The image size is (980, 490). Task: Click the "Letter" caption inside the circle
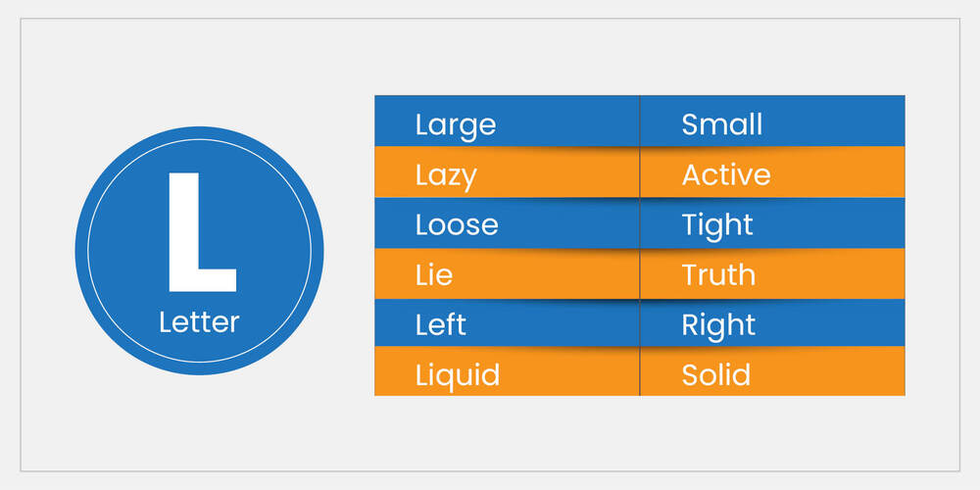[x=199, y=321]
